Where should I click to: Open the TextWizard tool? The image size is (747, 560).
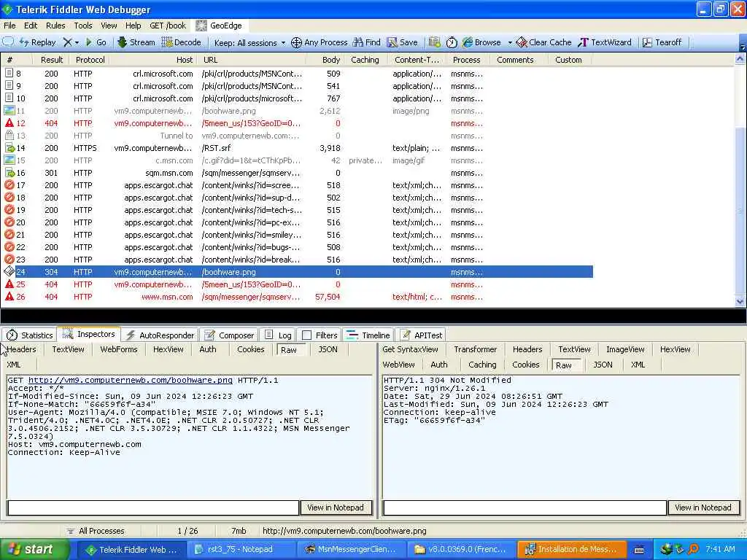pyautogui.click(x=604, y=42)
